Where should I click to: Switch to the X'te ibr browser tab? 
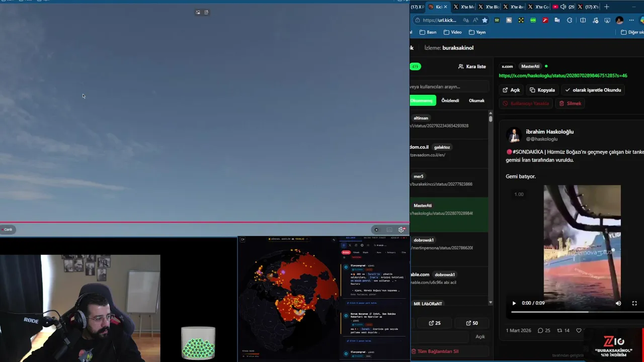514,7
